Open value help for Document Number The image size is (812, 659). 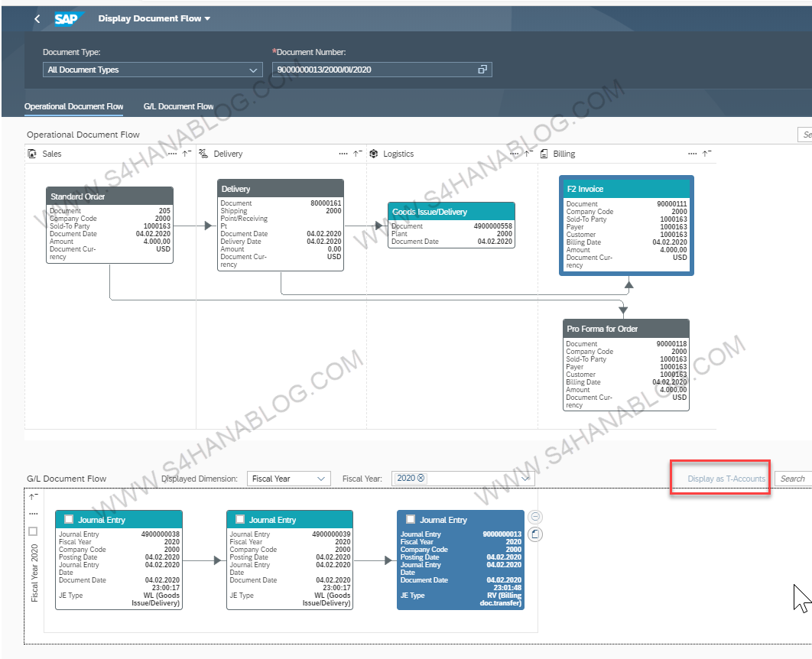[x=482, y=70]
